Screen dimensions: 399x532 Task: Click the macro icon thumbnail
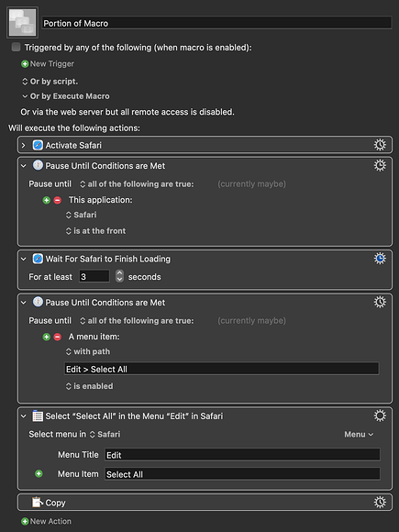click(22, 22)
